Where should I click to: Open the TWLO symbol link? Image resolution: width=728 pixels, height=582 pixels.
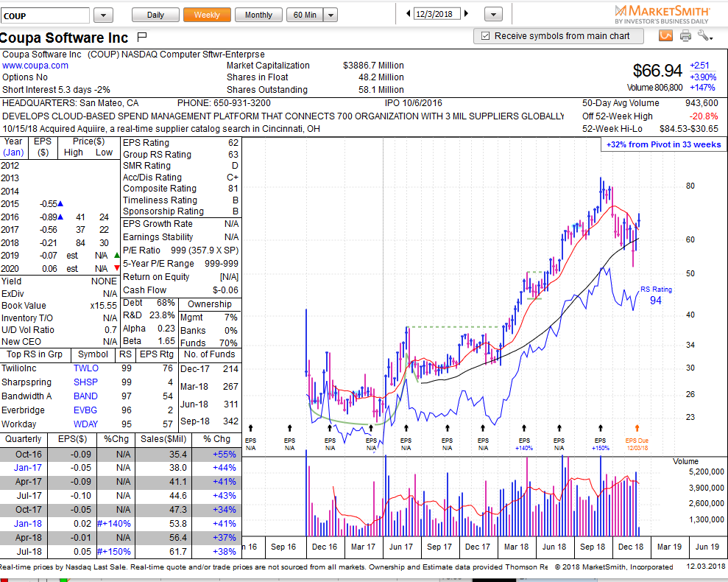click(x=86, y=368)
